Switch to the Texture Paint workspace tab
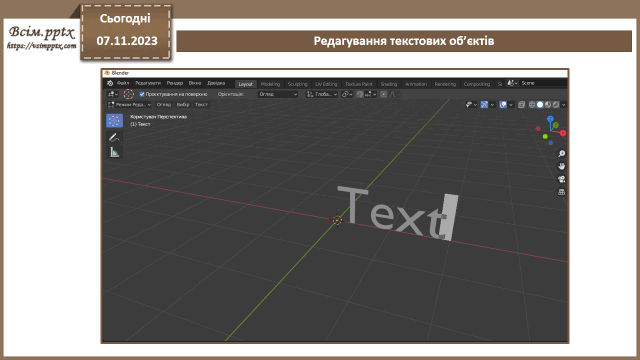The image size is (640, 360). [358, 84]
